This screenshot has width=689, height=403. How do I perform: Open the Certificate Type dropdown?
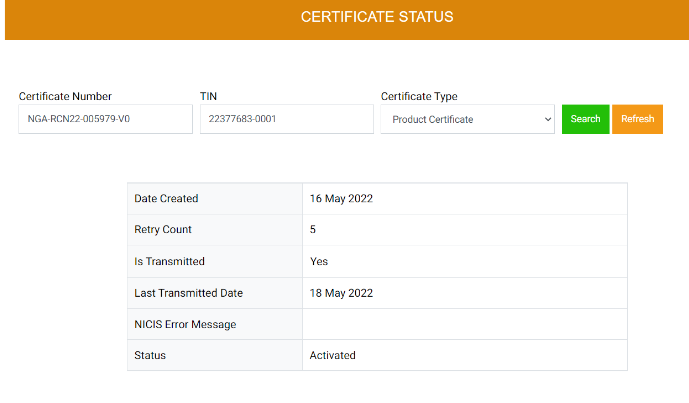(468, 119)
